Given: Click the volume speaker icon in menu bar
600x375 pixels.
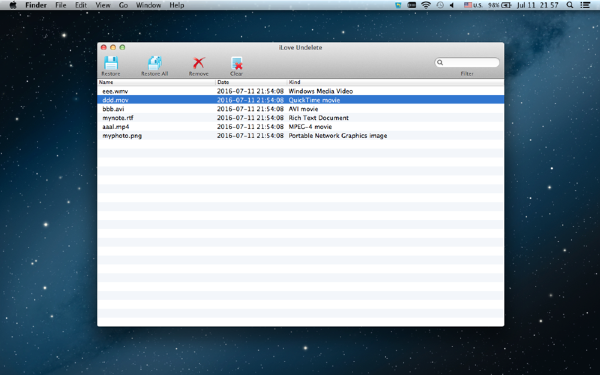Looking at the screenshot, I should tap(452, 5).
